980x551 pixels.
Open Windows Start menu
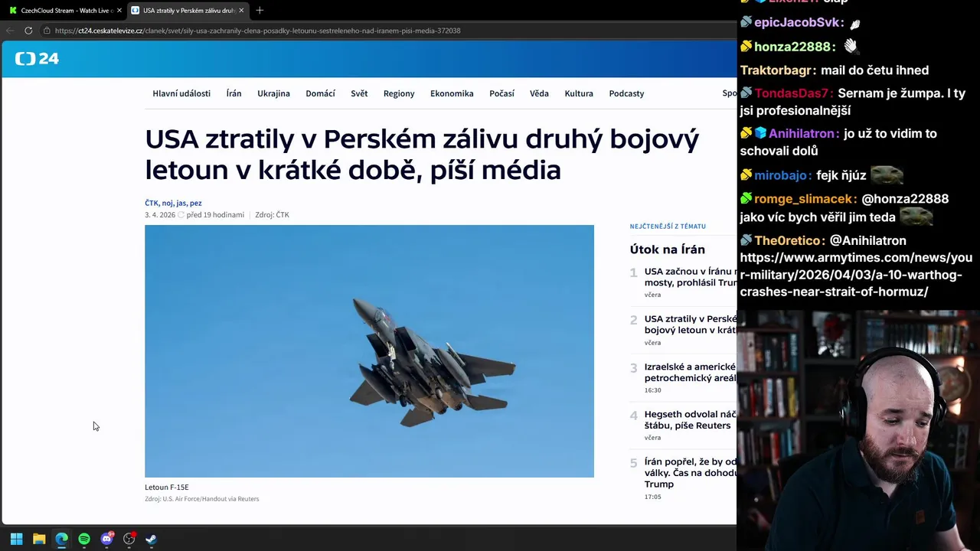pyautogui.click(x=16, y=539)
